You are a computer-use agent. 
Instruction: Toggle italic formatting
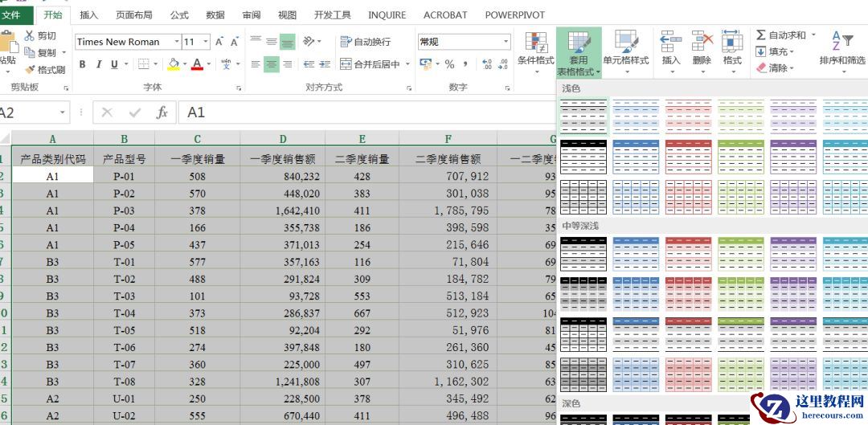pyautogui.click(x=99, y=64)
